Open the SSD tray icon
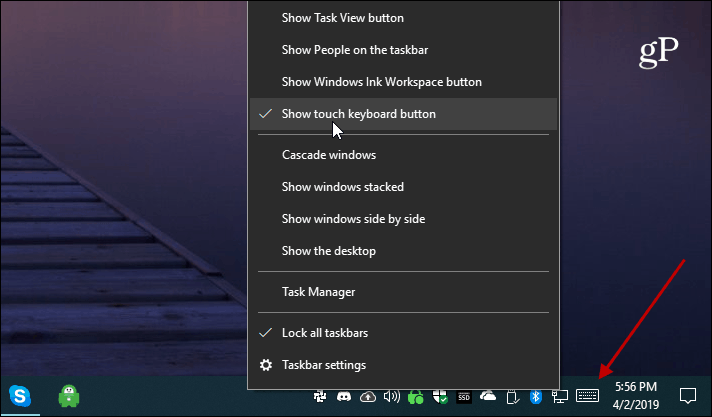 (x=464, y=397)
